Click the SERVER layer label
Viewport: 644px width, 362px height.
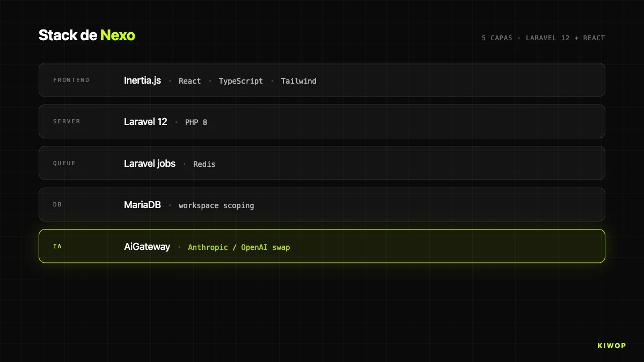tap(67, 122)
